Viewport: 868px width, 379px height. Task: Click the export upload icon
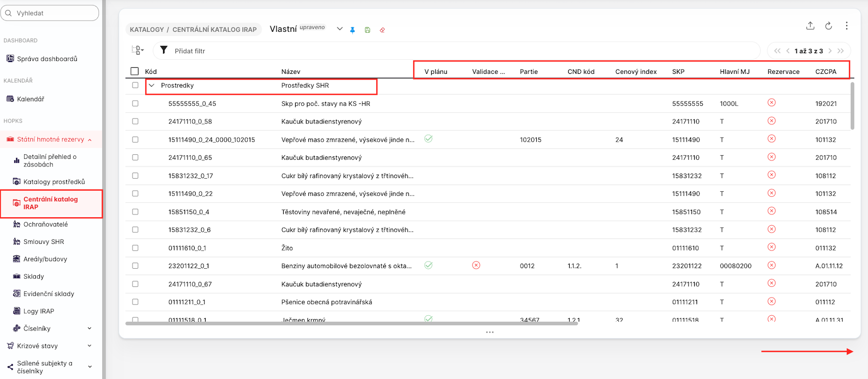click(x=810, y=26)
